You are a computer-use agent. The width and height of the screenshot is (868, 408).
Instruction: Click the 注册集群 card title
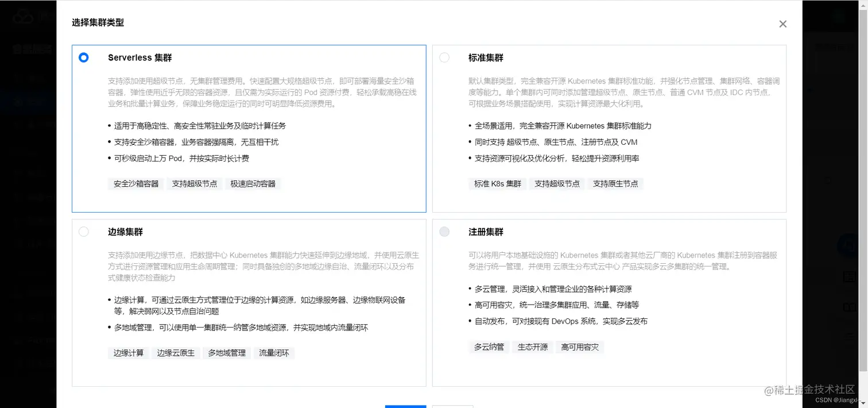[x=486, y=232]
